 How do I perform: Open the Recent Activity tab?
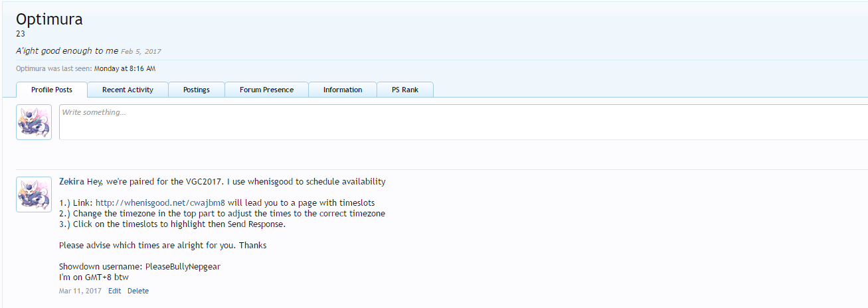pos(128,90)
